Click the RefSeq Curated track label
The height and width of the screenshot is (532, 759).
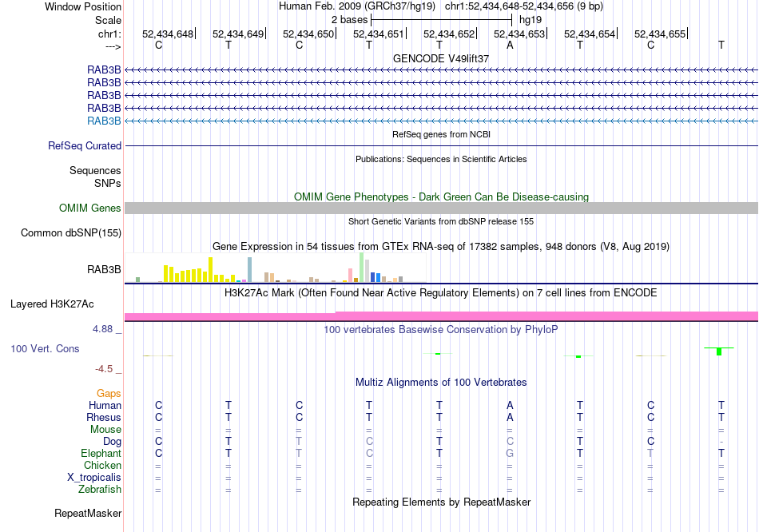(x=85, y=145)
